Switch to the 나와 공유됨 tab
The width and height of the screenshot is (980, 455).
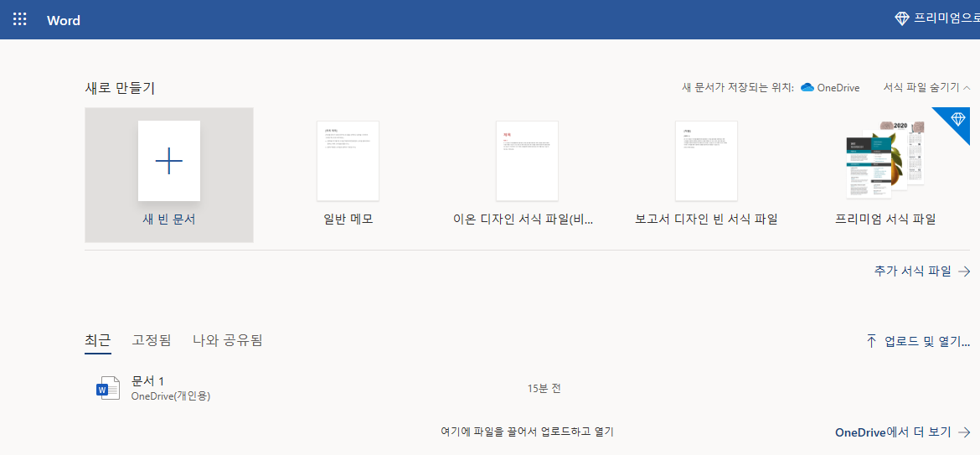pyautogui.click(x=228, y=341)
